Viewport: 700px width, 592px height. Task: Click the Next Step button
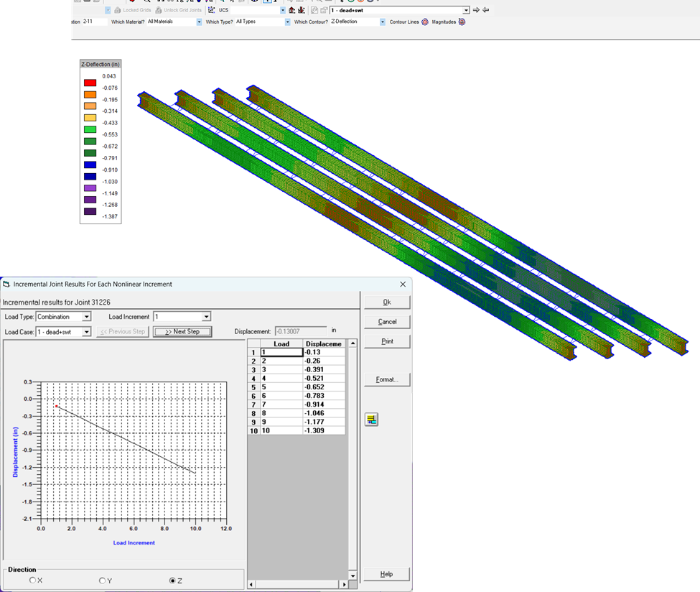182,331
